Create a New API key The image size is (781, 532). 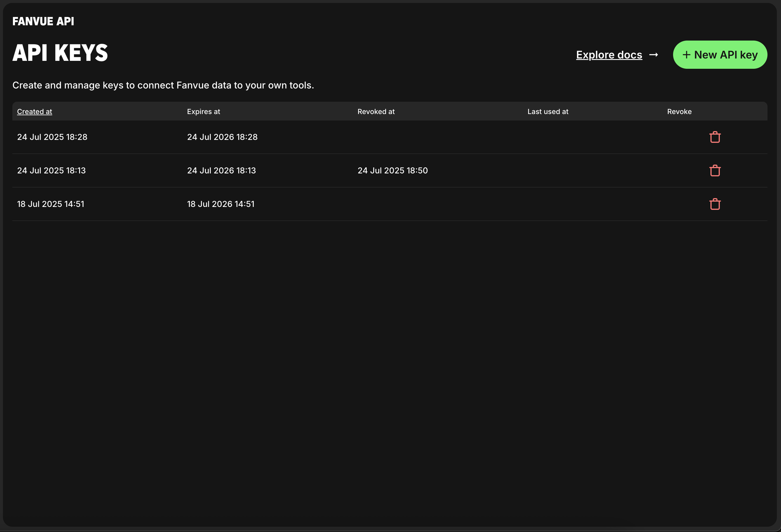click(x=720, y=55)
